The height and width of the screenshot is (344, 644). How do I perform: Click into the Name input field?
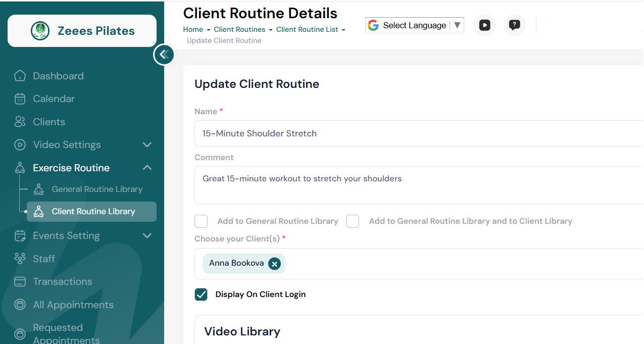419,133
